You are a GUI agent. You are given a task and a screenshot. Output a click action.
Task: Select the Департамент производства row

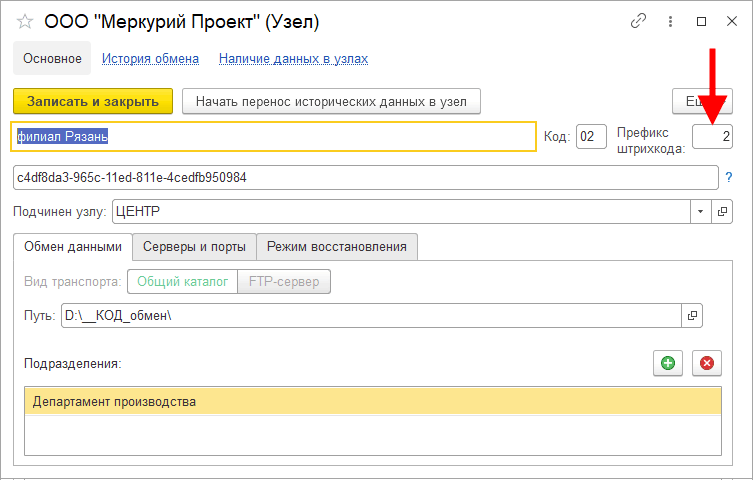tap(372, 402)
